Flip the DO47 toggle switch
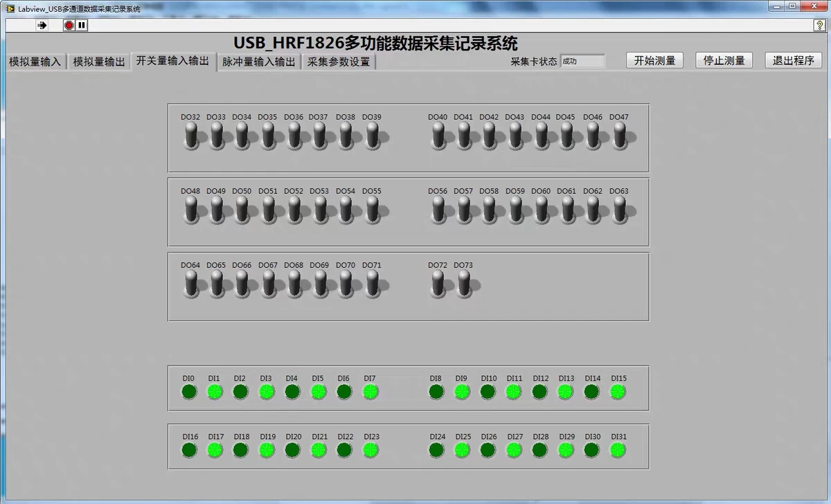 point(621,136)
